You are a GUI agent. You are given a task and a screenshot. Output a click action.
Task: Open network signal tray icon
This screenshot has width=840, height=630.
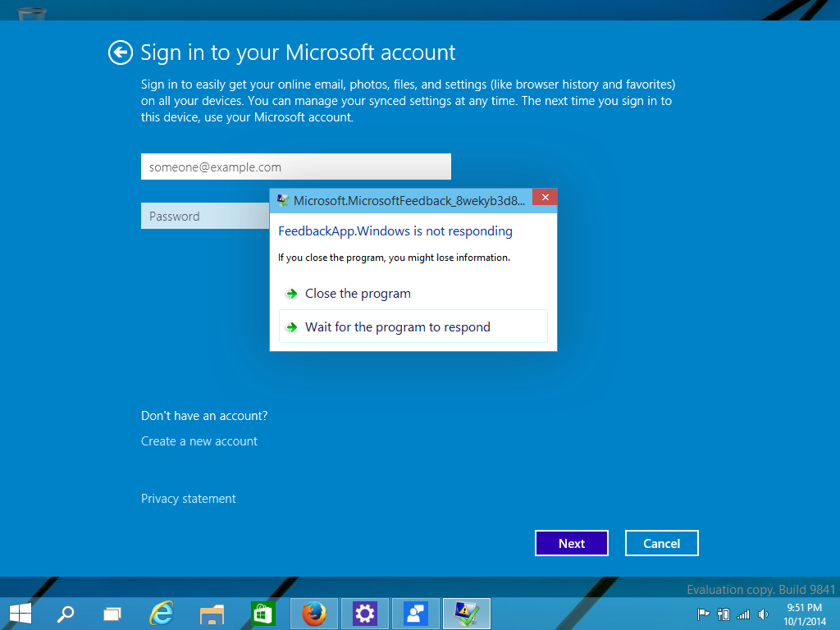[x=743, y=614]
